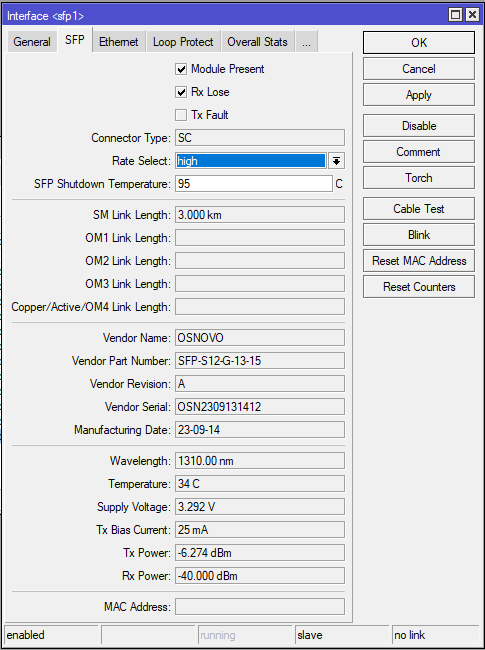The image size is (485, 650).
Task: Click the Supply Voltage value 3.292 V
Action: coord(260,507)
